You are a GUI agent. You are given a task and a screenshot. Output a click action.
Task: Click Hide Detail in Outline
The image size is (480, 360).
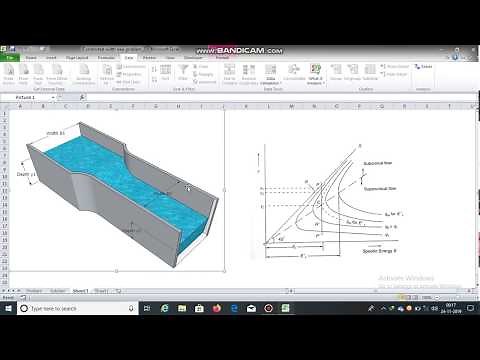(x=394, y=74)
